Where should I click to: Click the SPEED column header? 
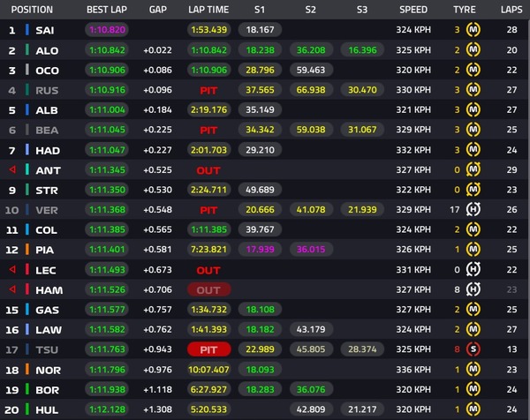click(x=413, y=10)
